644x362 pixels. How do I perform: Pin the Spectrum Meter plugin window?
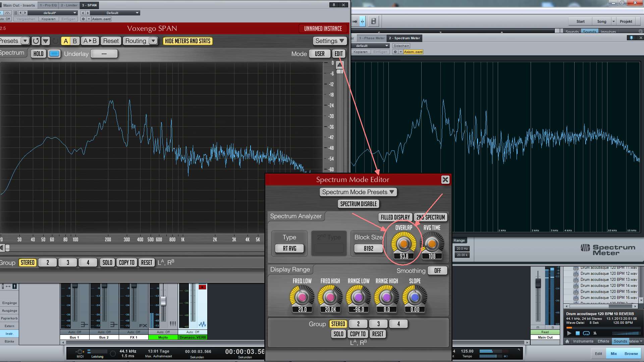point(631,38)
